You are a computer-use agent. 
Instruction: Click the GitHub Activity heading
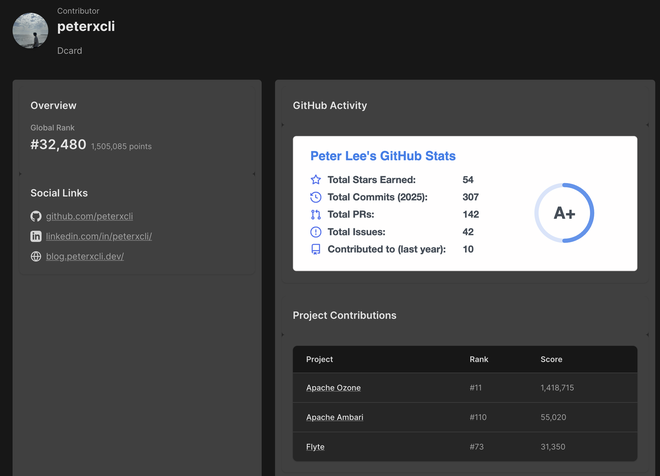pyautogui.click(x=330, y=106)
